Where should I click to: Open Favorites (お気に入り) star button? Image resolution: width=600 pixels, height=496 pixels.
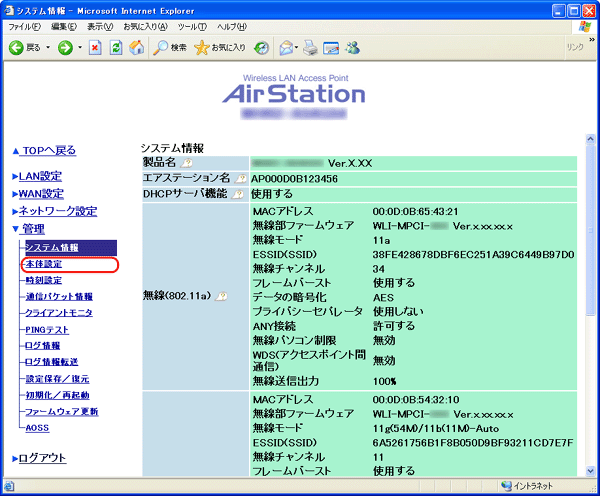[220, 48]
